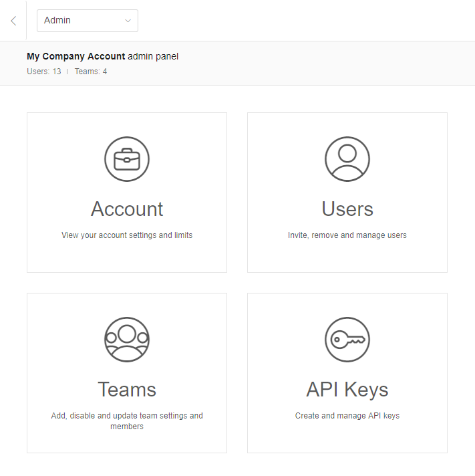This screenshot has width=475, height=476.
Task: Click 'Invite, remove and manage users' text
Action: [347, 235]
